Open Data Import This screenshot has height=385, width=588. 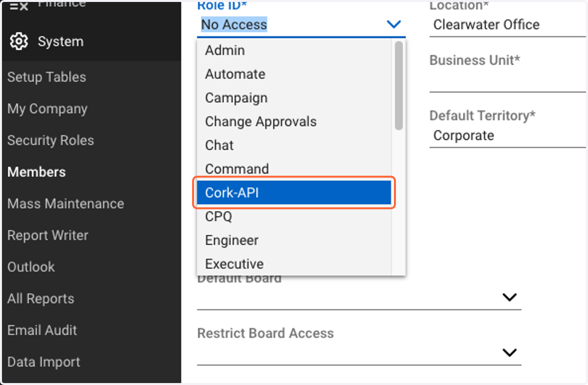44,362
